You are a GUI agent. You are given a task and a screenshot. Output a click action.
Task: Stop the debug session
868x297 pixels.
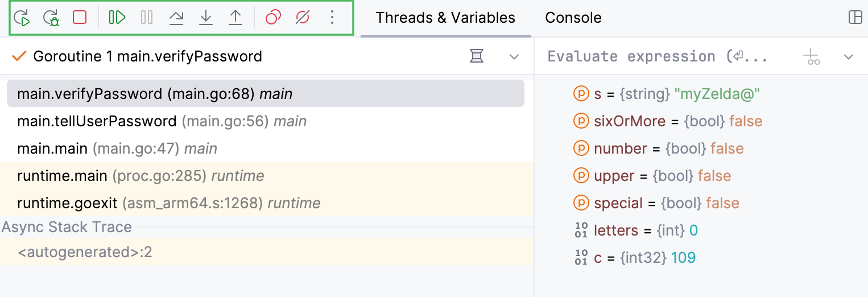click(80, 18)
